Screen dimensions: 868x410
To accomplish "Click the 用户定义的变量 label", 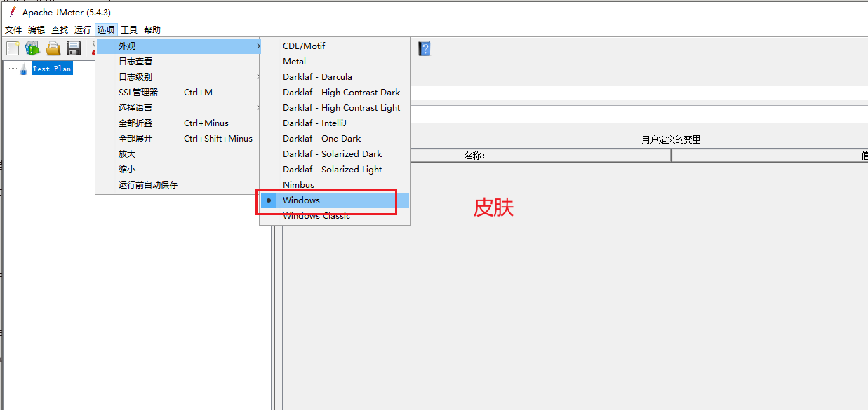I will (671, 140).
